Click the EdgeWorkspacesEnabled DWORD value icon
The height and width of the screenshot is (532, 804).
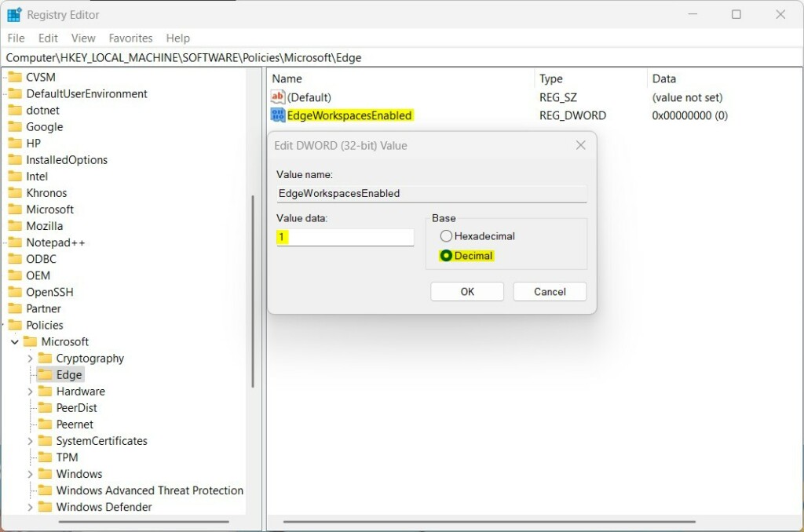coord(277,115)
